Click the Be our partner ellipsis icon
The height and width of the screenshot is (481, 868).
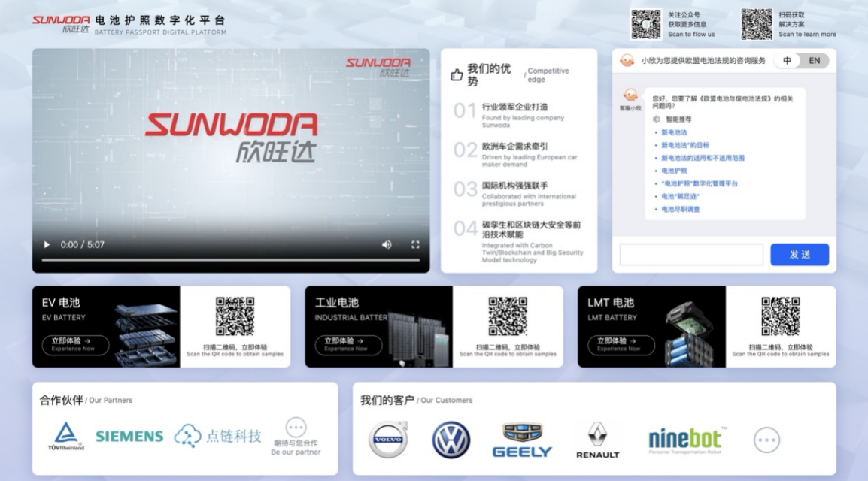click(296, 428)
